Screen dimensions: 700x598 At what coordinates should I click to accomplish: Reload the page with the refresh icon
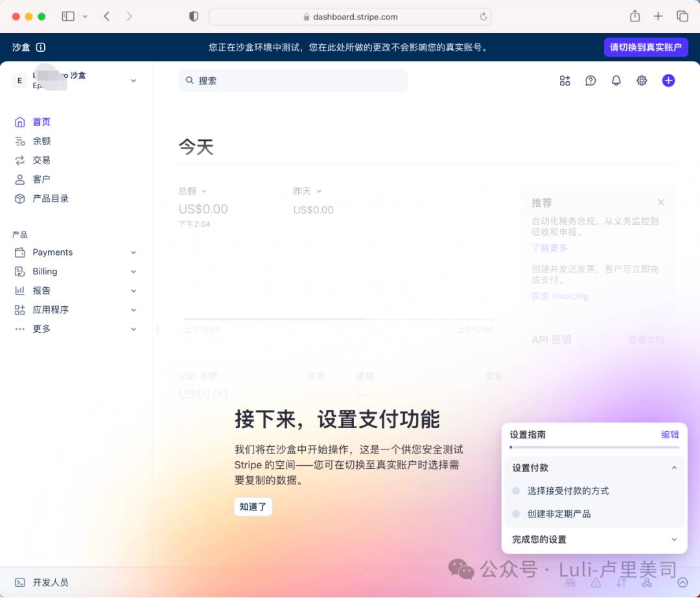click(x=483, y=17)
